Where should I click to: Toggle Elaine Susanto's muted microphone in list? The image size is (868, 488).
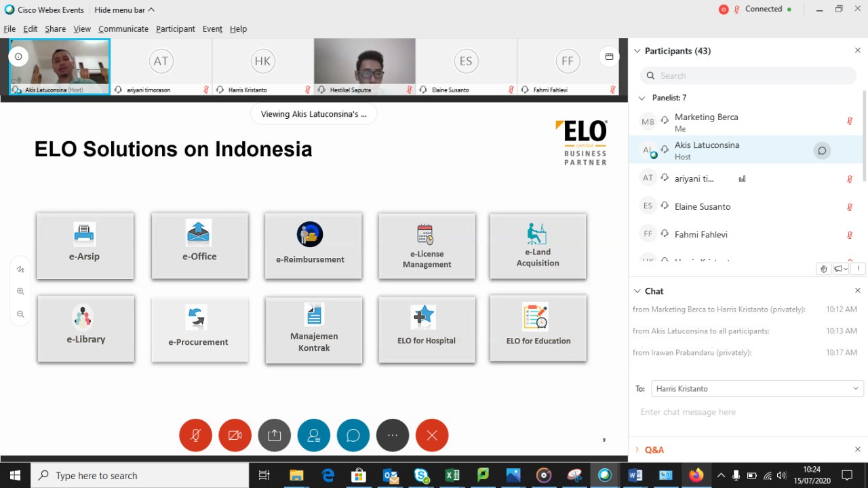pos(850,207)
